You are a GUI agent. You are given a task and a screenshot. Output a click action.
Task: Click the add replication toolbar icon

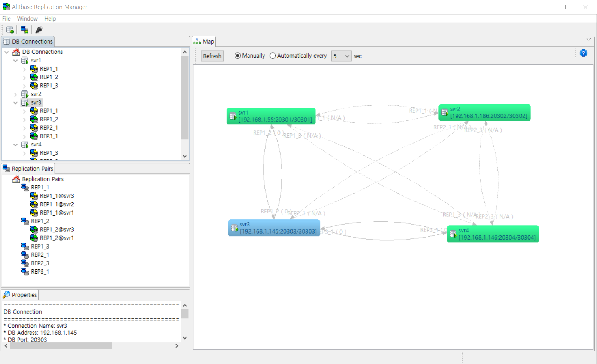[25, 30]
